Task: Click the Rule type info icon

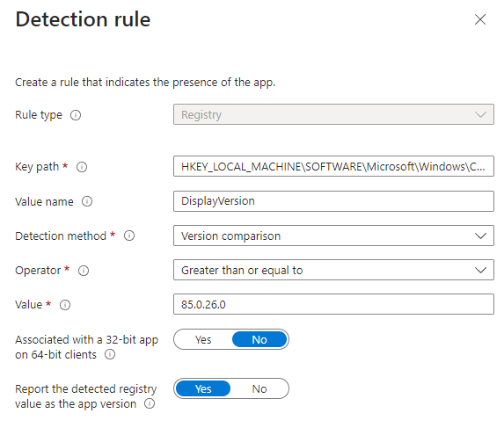Action: click(x=76, y=115)
